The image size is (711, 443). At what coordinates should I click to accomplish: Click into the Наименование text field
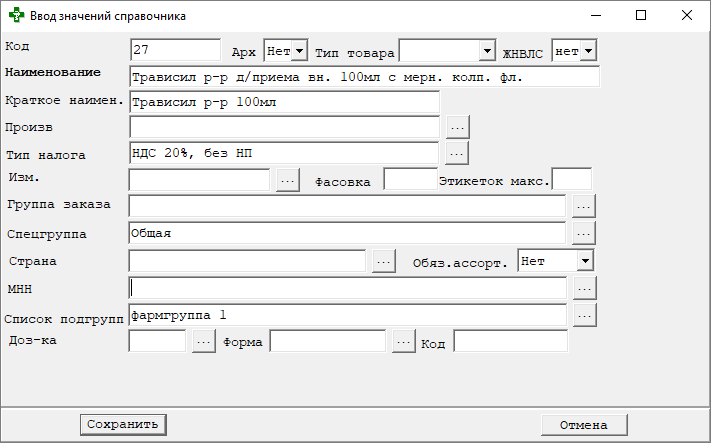tap(364, 76)
